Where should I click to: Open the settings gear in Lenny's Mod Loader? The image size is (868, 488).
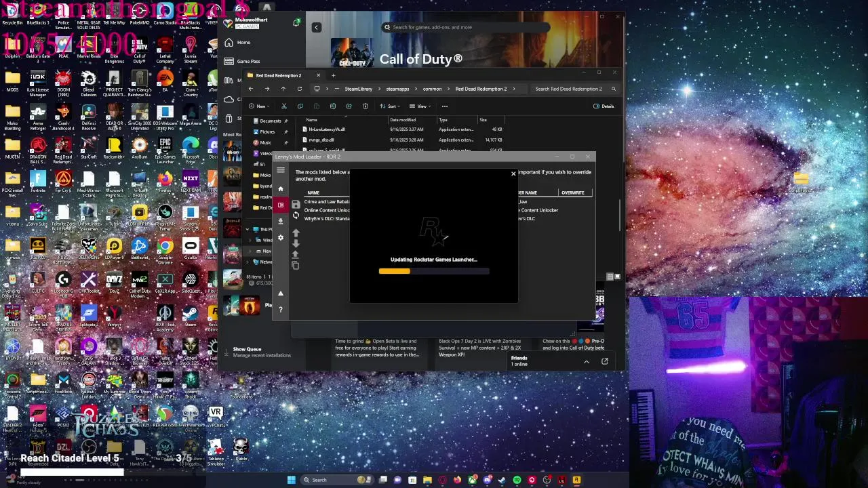pyautogui.click(x=281, y=237)
